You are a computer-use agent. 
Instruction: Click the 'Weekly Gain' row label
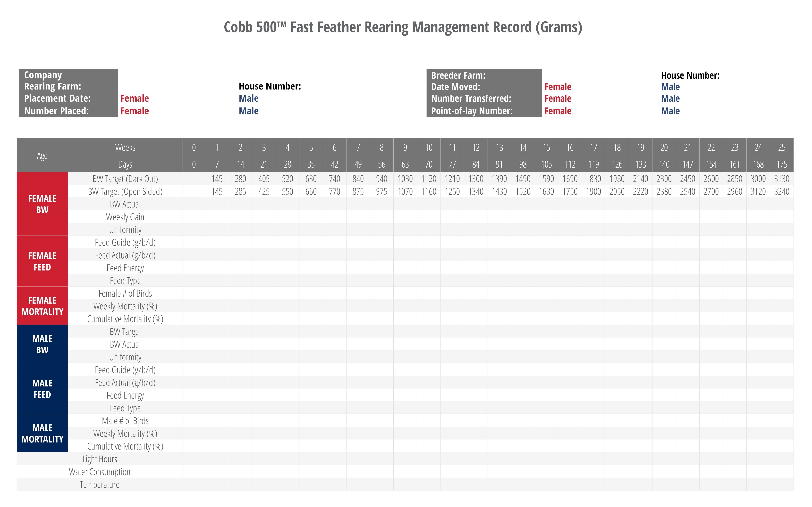click(125, 217)
